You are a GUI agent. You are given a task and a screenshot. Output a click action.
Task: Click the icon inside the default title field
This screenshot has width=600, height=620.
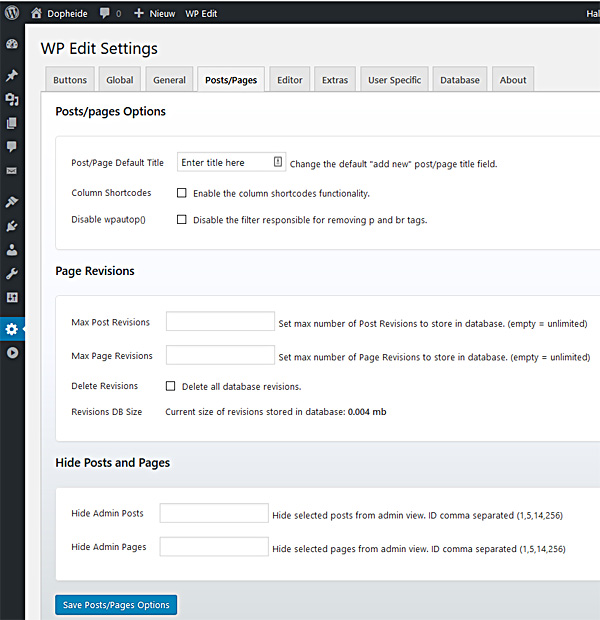(278, 162)
